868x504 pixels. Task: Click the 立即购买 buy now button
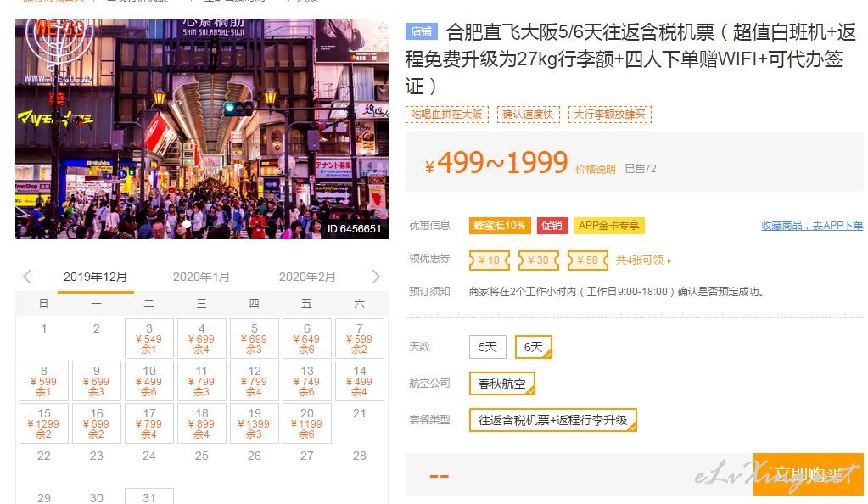coord(809,474)
